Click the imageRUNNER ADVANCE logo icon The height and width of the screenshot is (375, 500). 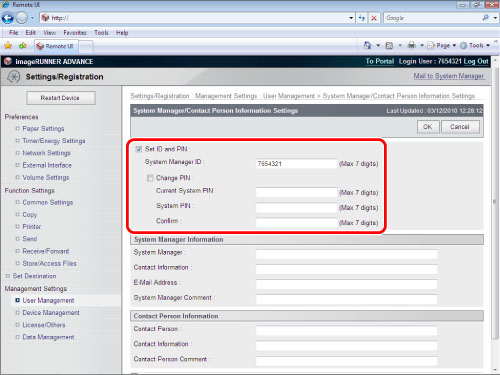(8, 61)
